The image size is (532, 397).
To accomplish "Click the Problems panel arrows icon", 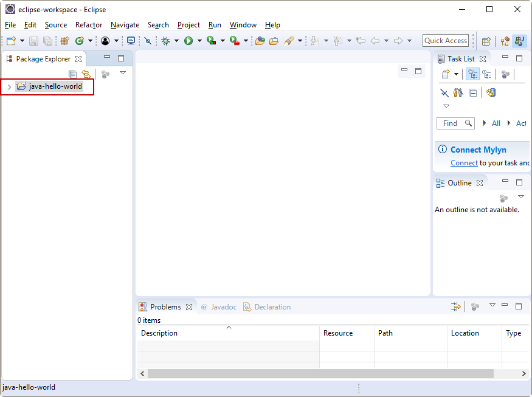I will (455, 307).
